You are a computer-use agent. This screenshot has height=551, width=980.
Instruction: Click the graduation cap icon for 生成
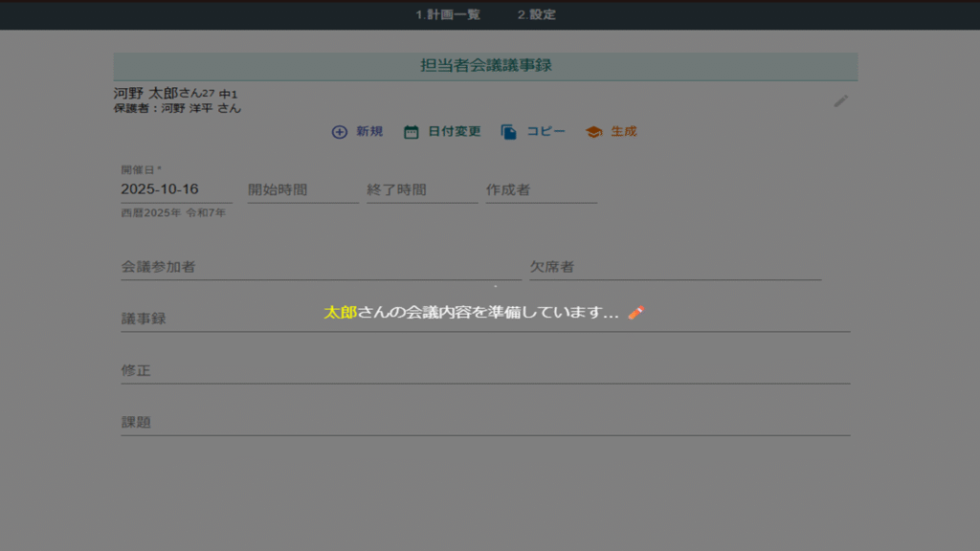pos(593,132)
